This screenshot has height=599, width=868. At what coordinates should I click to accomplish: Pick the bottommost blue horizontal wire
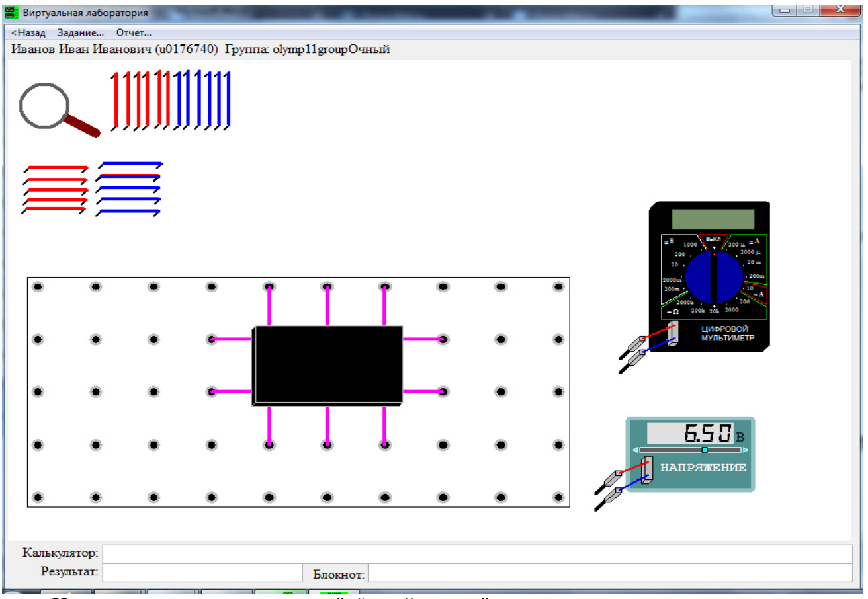(129, 212)
